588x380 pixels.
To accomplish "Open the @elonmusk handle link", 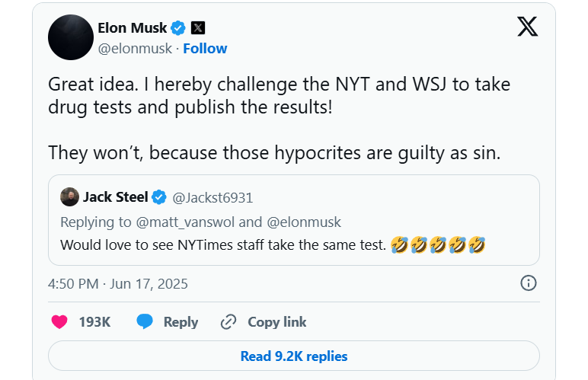I will pyautogui.click(x=136, y=48).
